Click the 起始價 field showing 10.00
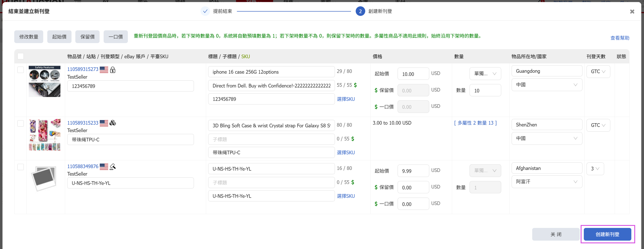Viewport: 644px width, 249px height. (x=413, y=74)
